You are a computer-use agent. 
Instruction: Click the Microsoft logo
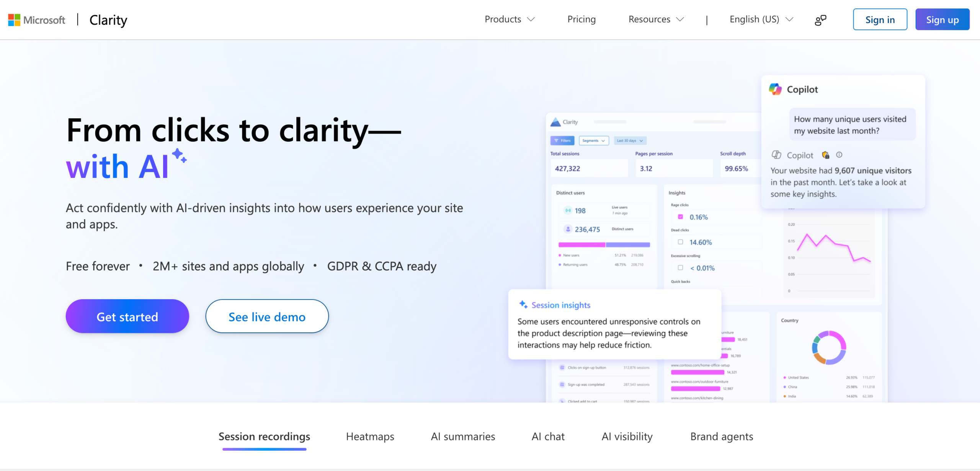pos(37,20)
